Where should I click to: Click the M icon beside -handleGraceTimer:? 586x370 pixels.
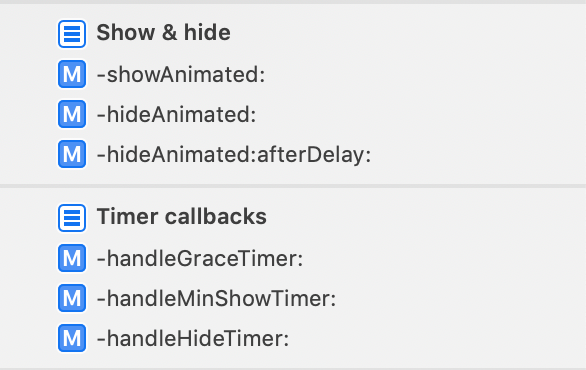tap(72, 258)
